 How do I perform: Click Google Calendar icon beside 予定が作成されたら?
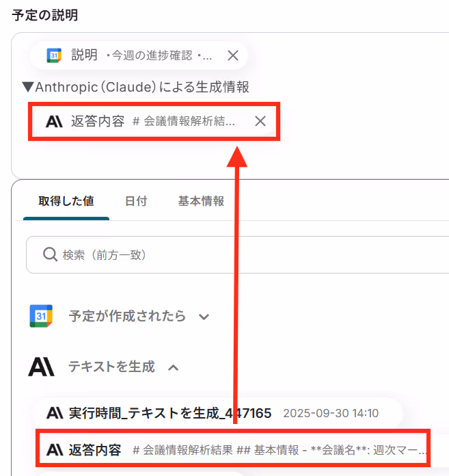41,316
